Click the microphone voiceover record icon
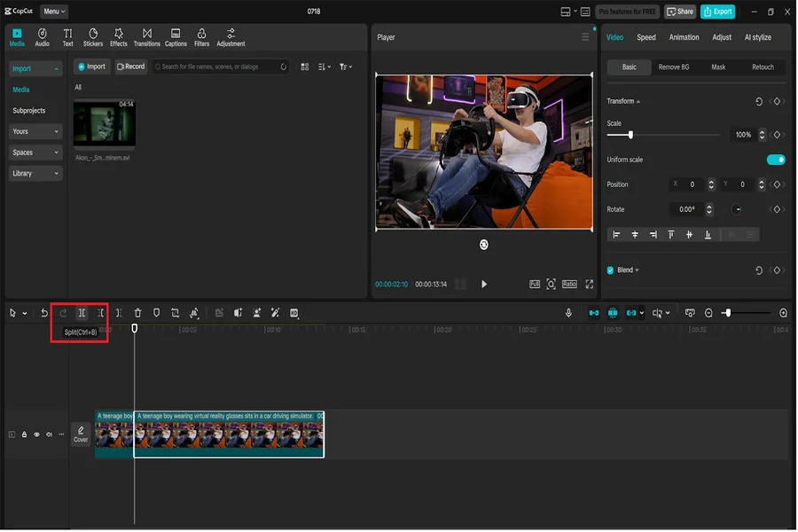 click(569, 313)
